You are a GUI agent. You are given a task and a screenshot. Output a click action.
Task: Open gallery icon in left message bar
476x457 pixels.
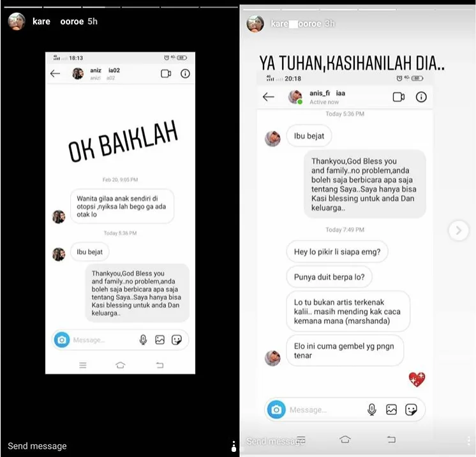(x=160, y=340)
